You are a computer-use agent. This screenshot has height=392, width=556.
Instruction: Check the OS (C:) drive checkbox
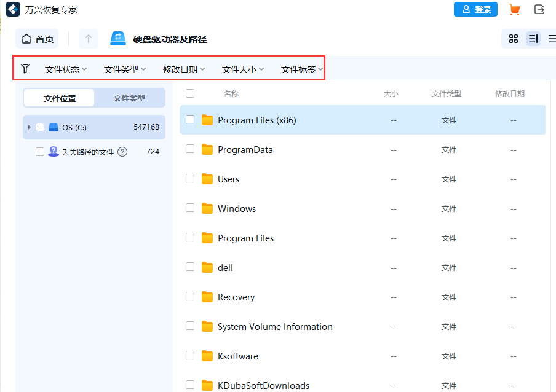click(40, 127)
